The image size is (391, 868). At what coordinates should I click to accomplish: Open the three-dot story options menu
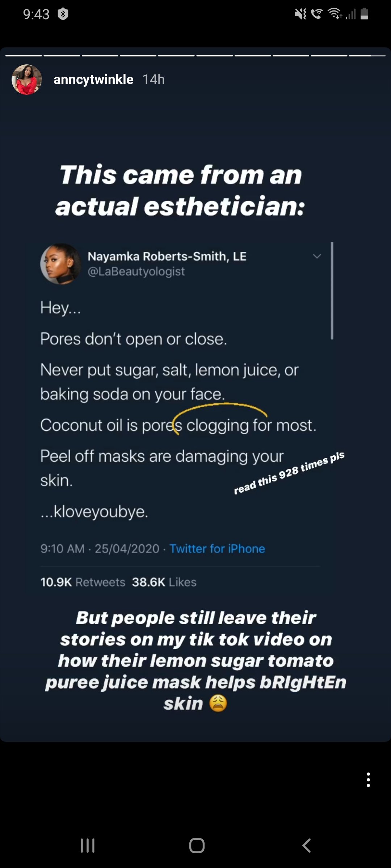[368, 779]
